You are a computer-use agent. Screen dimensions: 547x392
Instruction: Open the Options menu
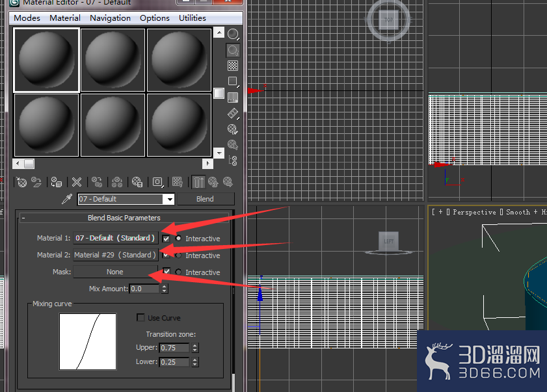(155, 18)
